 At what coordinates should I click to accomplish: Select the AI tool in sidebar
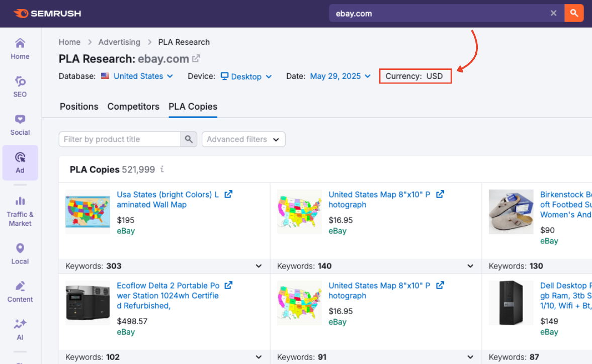(20, 329)
